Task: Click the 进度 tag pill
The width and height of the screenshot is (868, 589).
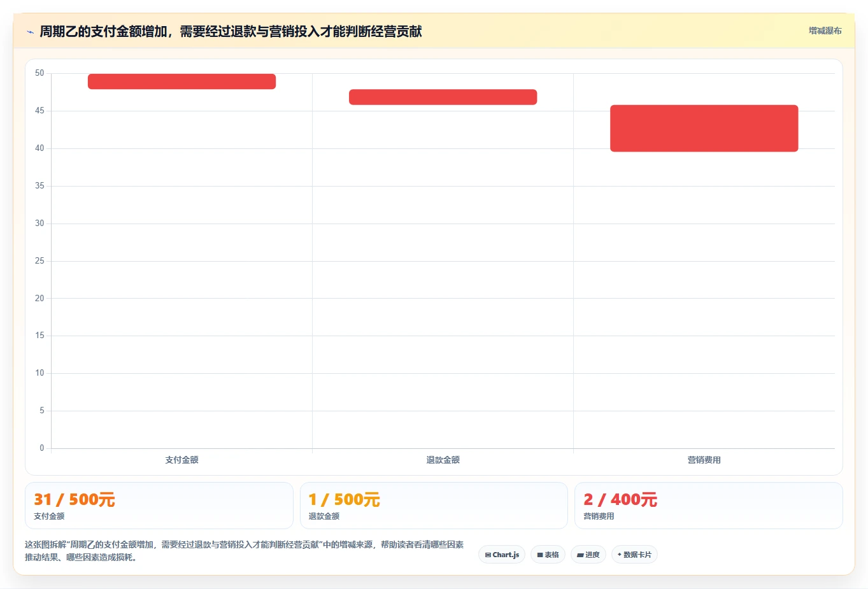Action: pos(588,555)
